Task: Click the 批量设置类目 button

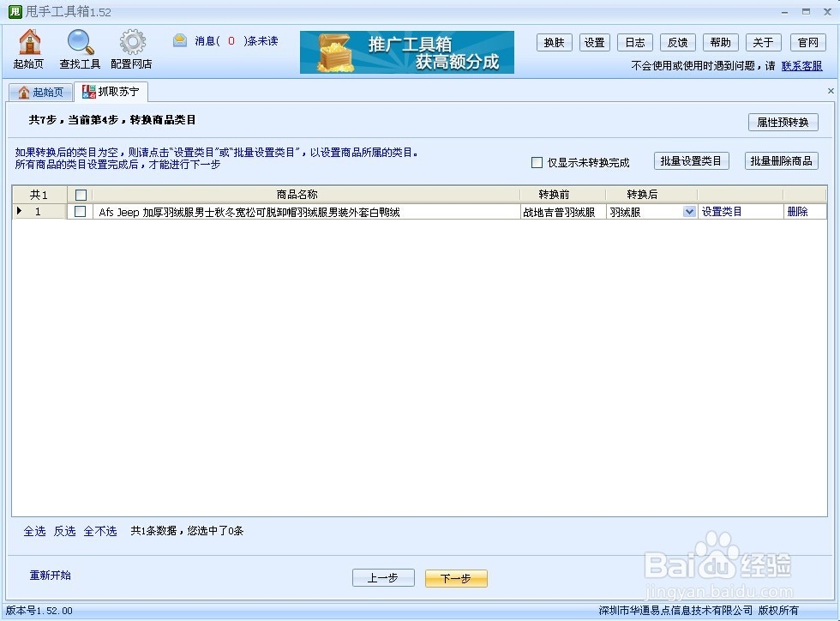Action: pos(691,160)
